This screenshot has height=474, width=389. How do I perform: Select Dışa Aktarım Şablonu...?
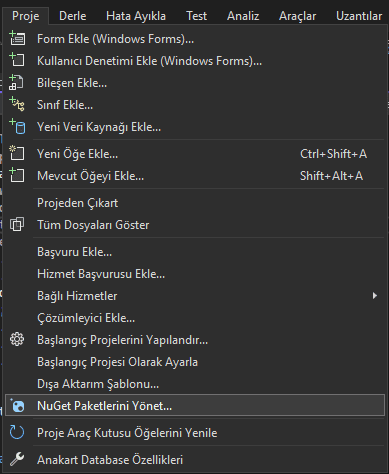(x=195, y=384)
